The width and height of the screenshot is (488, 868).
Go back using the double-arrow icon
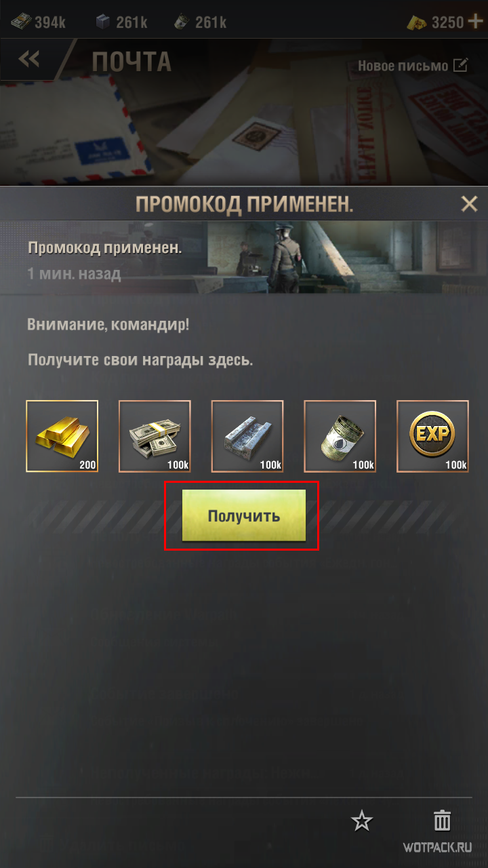click(29, 60)
